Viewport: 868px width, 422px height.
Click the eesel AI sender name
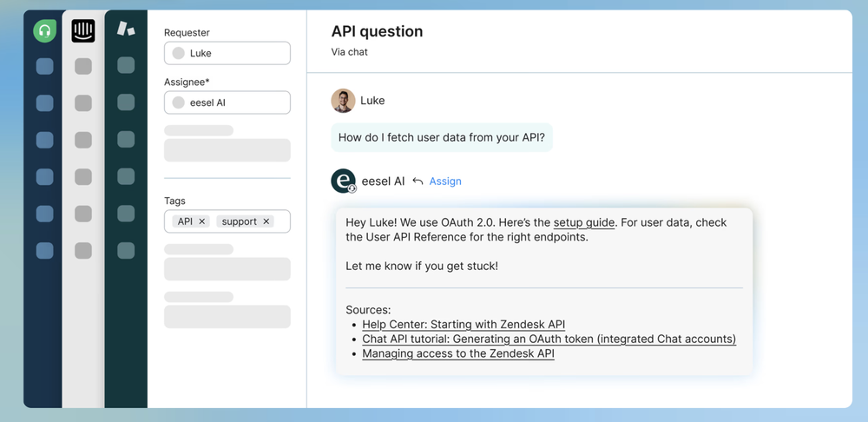coord(383,181)
